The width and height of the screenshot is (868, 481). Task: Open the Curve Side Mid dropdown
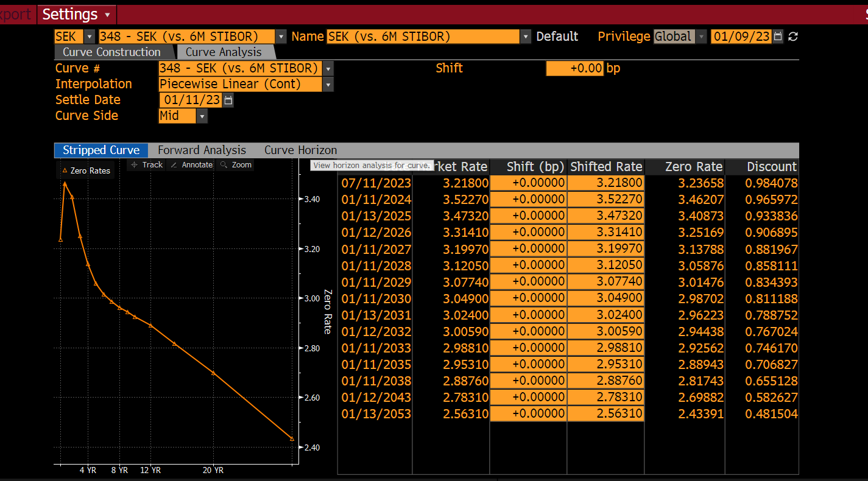(202, 116)
